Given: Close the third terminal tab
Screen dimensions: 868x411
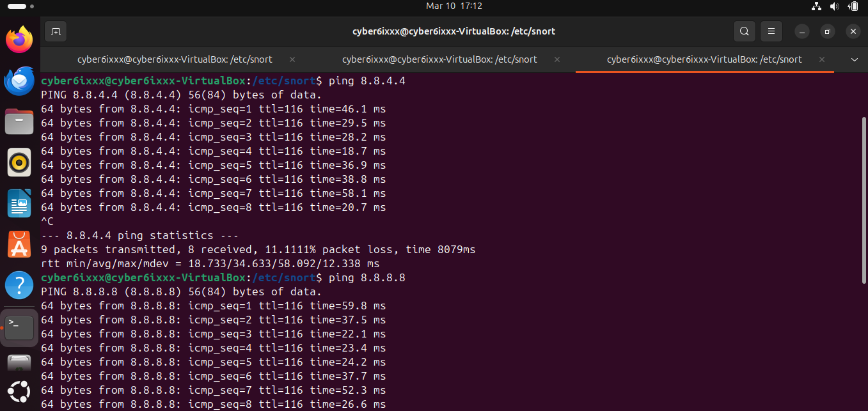Looking at the screenshot, I should point(822,59).
